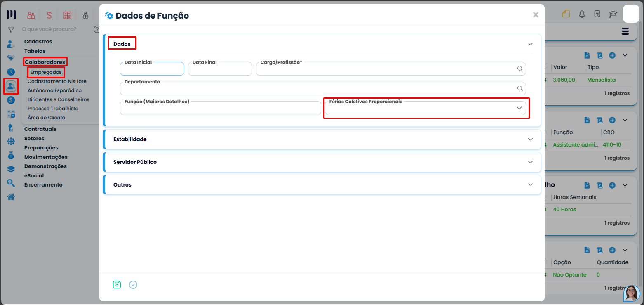Click the clock sidebar icon
This screenshot has height=305, width=644.
11,72
